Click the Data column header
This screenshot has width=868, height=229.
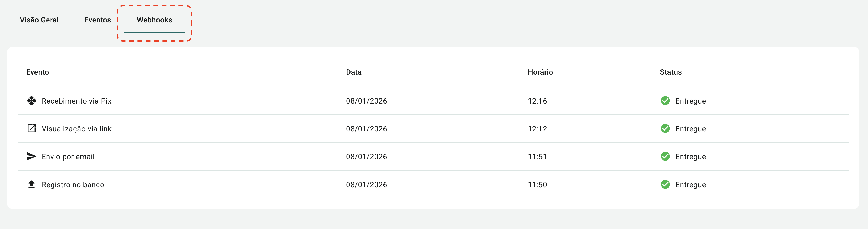(354, 72)
